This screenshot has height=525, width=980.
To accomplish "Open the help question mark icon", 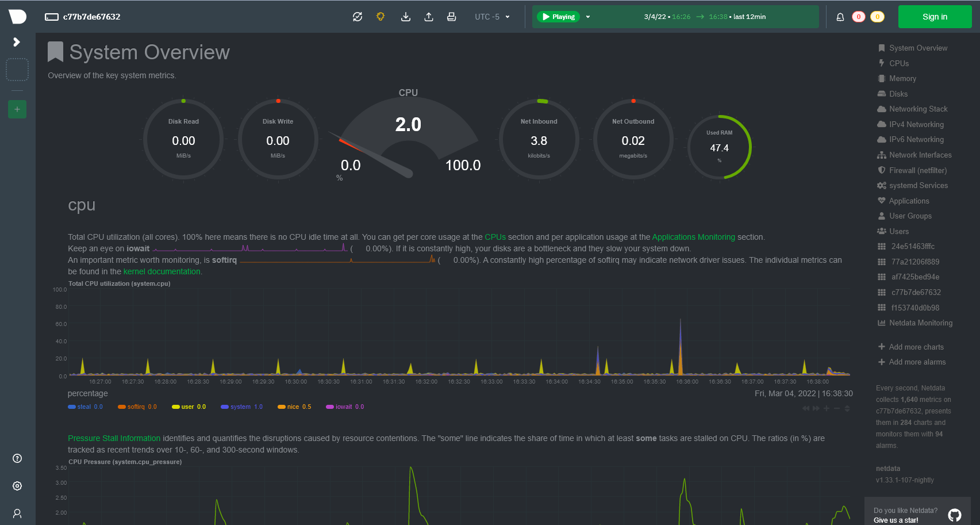I will coord(17,458).
